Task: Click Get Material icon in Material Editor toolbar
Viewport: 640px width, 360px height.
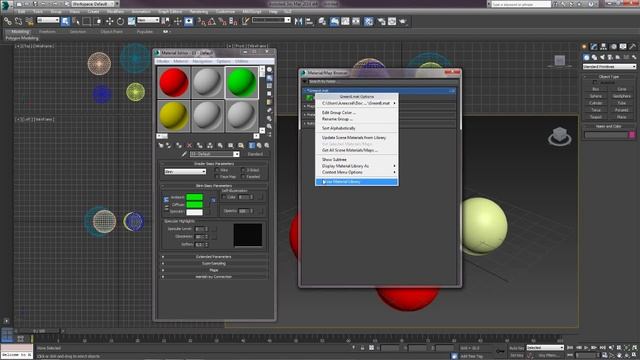Action: click(161, 145)
